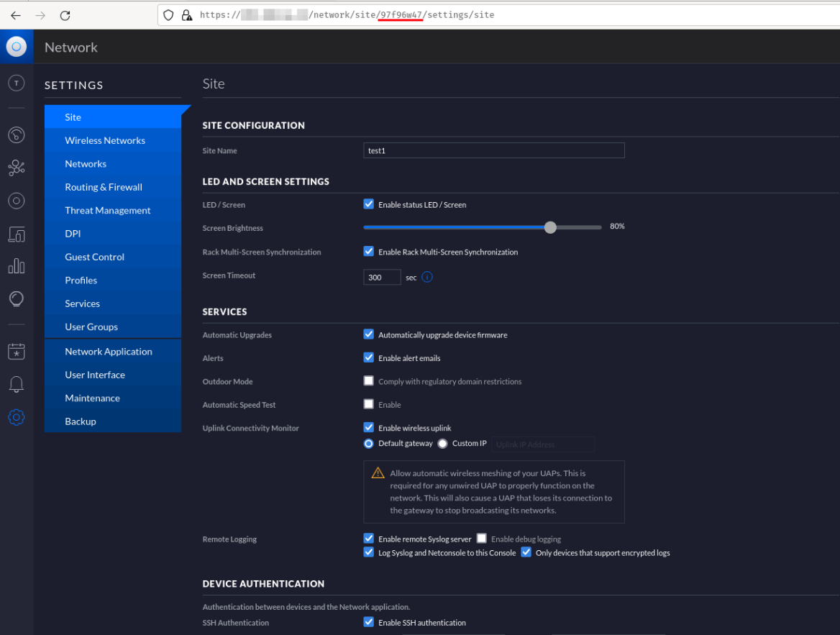The width and height of the screenshot is (840, 635).
Task: Uncheck Enable alert emails
Action: (x=369, y=357)
